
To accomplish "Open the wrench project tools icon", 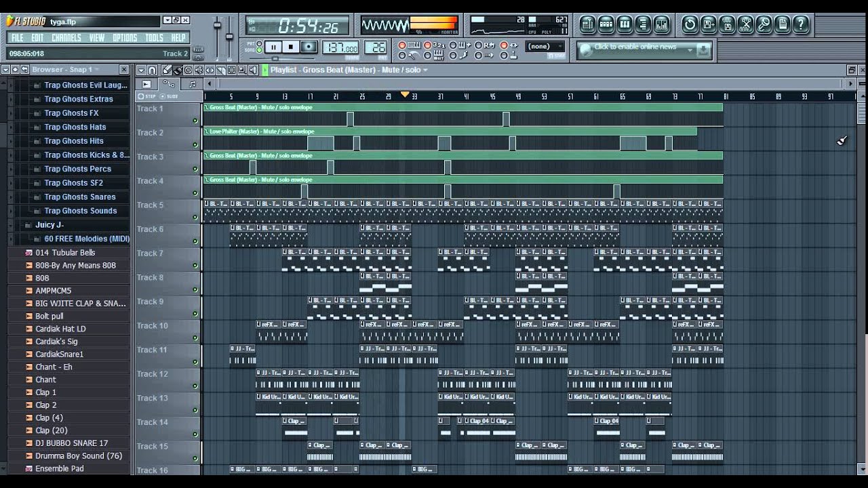I will (764, 25).
